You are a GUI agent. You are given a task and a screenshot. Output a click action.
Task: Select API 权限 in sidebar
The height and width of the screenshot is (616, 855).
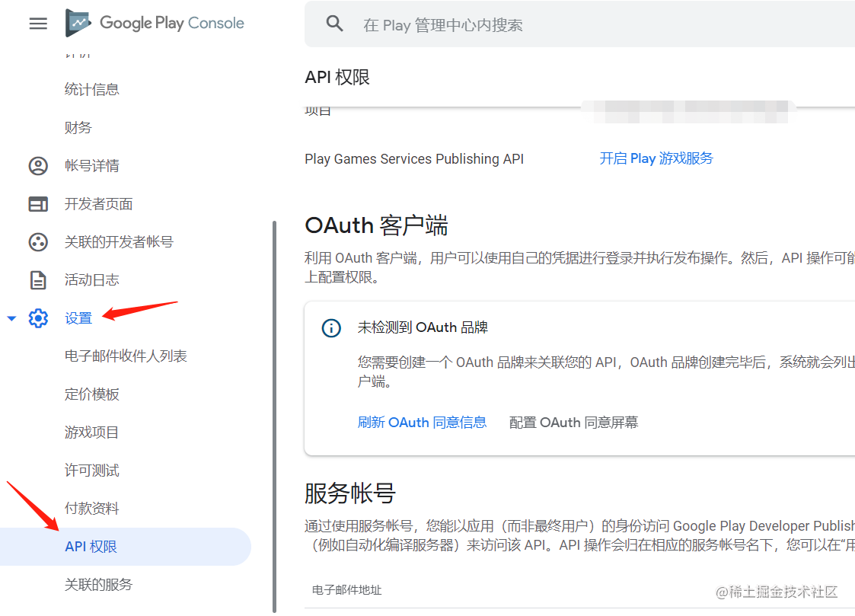(x=126, y=546)
